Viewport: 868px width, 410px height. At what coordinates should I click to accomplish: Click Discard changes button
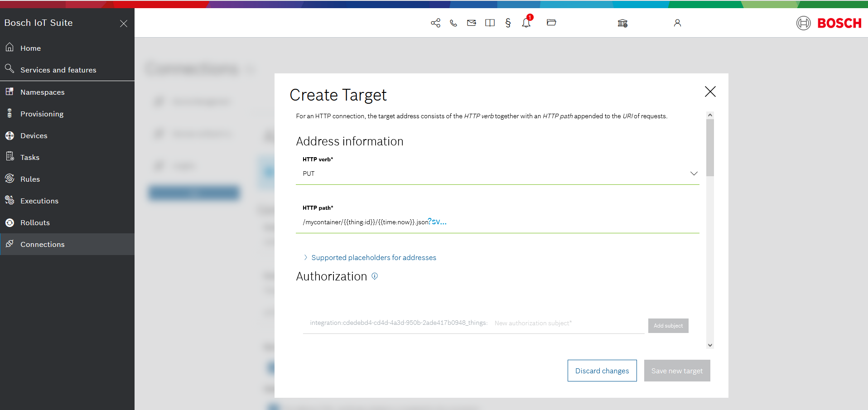pyautogui.click(x=602, y=371)
